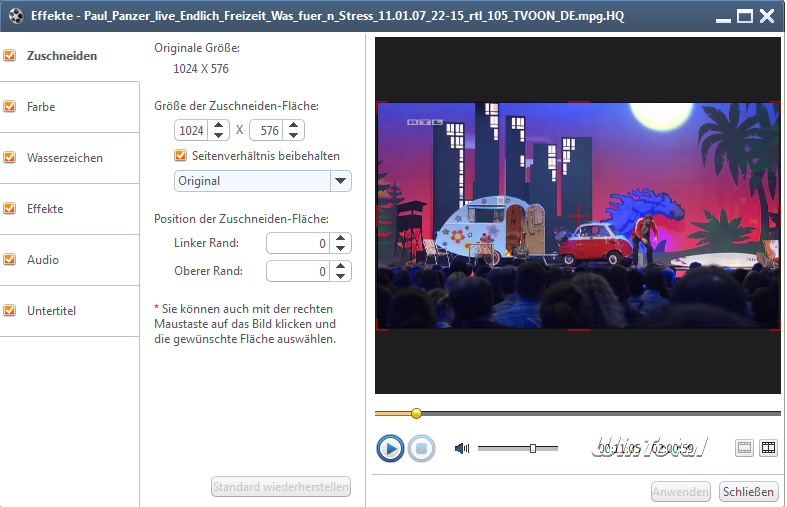Viewport: 787px width, 507px height.
Task: Click the video seek bar handle
Action: (416, 413)
